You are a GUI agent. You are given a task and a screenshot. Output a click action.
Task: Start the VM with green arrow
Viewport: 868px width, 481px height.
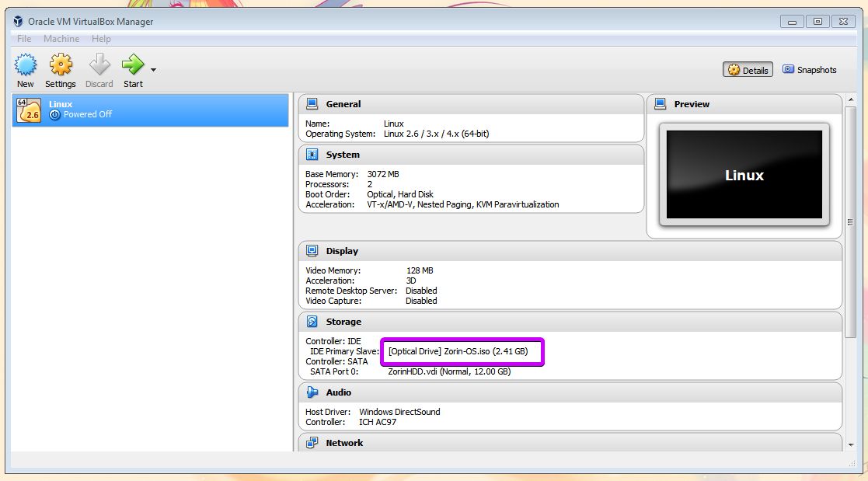[x=133, y=64]
